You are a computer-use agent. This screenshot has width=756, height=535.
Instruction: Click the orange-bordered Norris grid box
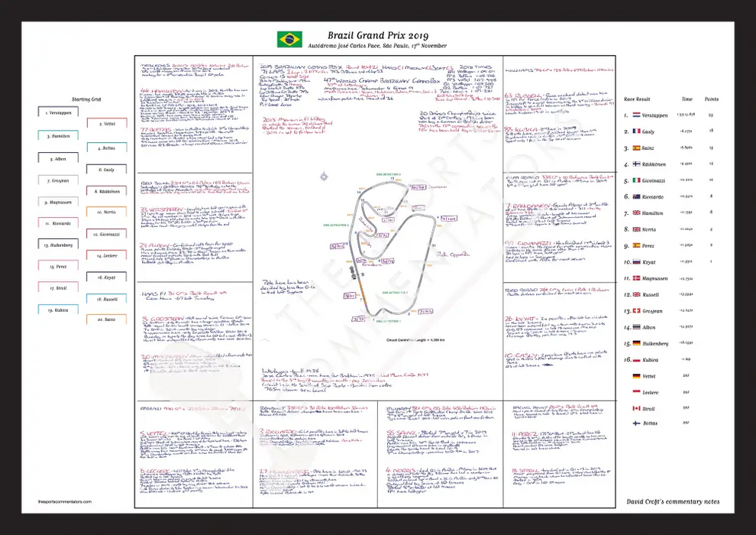(107, 210)
